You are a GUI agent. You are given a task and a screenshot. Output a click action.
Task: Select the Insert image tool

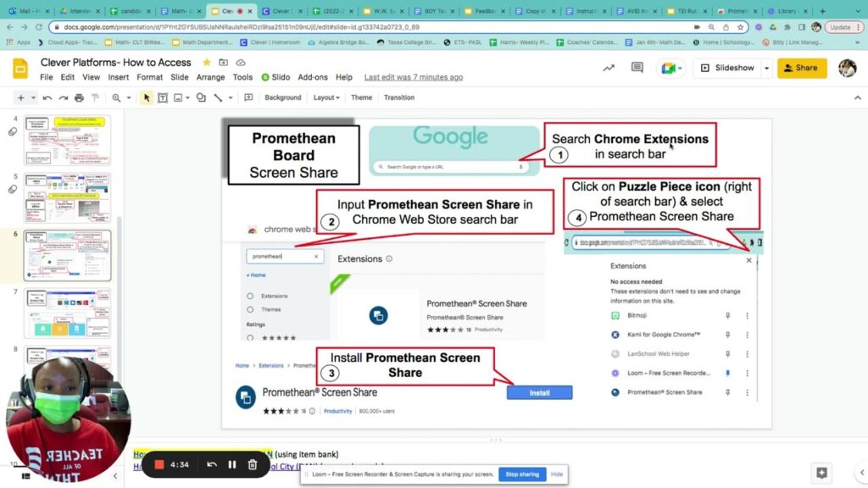(x=178, y=98)
